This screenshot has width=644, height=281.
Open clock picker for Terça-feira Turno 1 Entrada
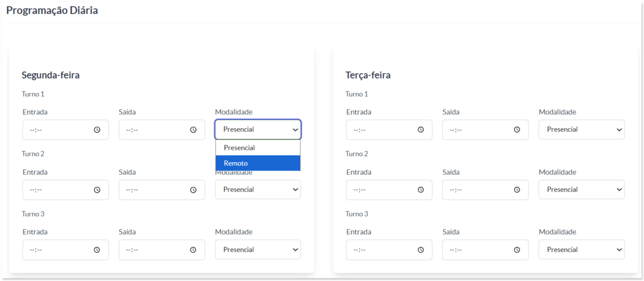tap(421, 130)
